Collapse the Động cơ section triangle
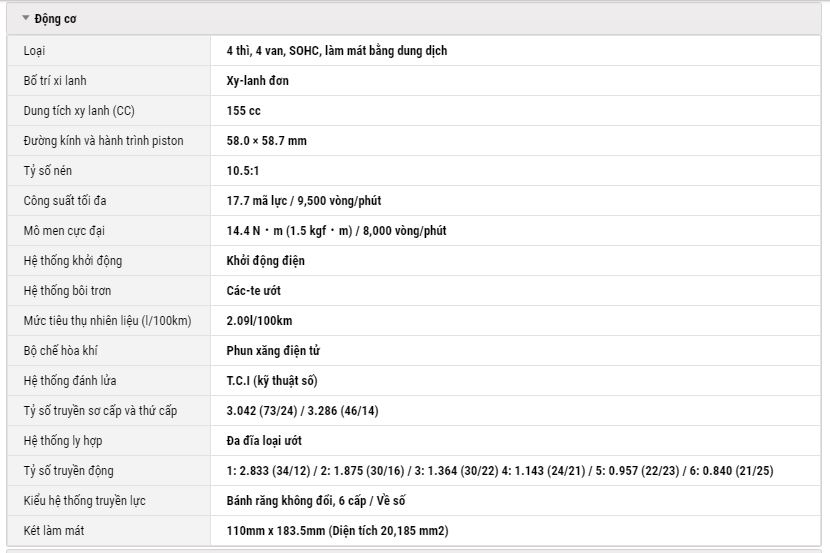The width and height of the screenshot is (830, 553). point(25,19)
